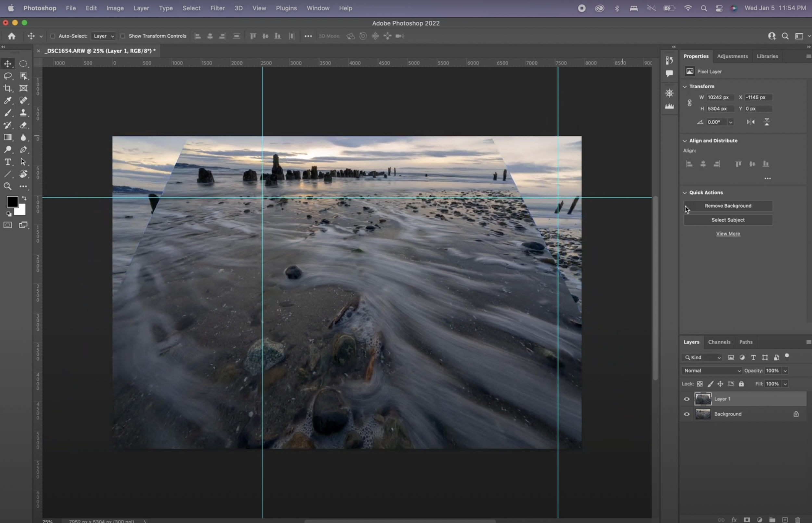The height and width of the screenshot is (523, 812).
Task: Hide the Background layer
Action: (x=686, y=414)
